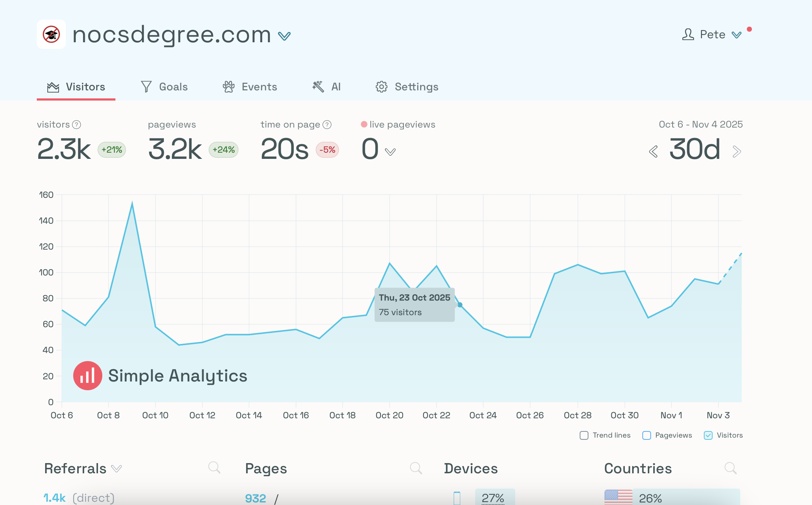Go to previous period using the left arrow
Image resolution: width=812 pixels, height=505 pixels.
tap(653, 151)
